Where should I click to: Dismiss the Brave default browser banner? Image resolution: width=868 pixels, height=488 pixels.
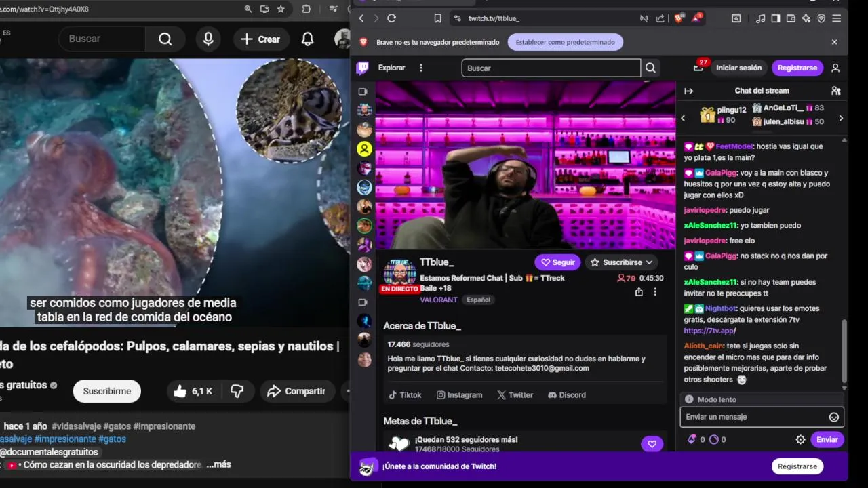tap(834, 42)
